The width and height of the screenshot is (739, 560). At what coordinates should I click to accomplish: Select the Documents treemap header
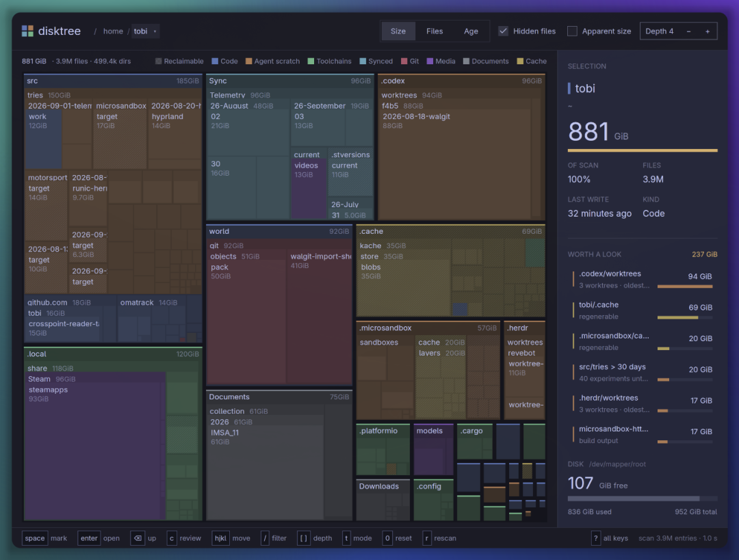279,397
